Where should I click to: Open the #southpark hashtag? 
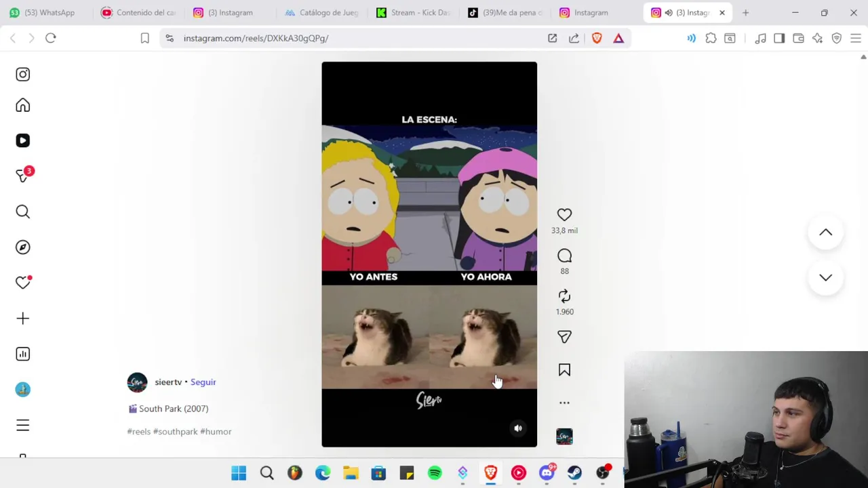(x=176, y=432)
